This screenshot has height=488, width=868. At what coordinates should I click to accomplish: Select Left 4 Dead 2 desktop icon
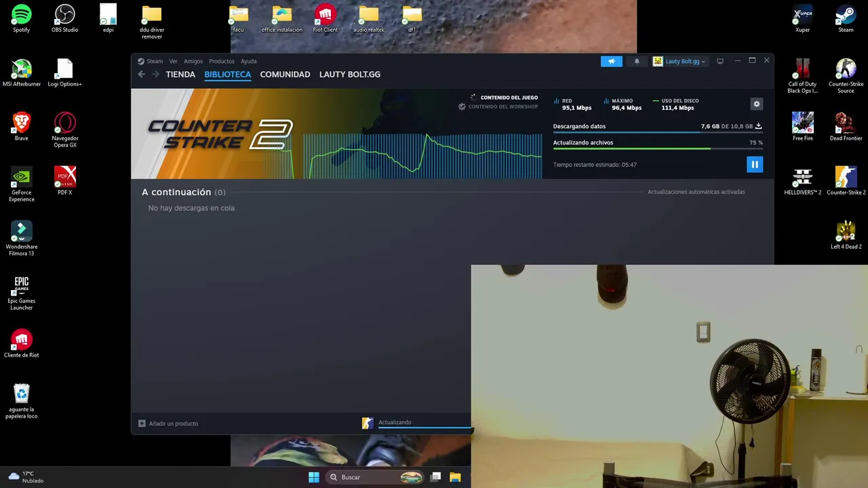pos(846,235)
